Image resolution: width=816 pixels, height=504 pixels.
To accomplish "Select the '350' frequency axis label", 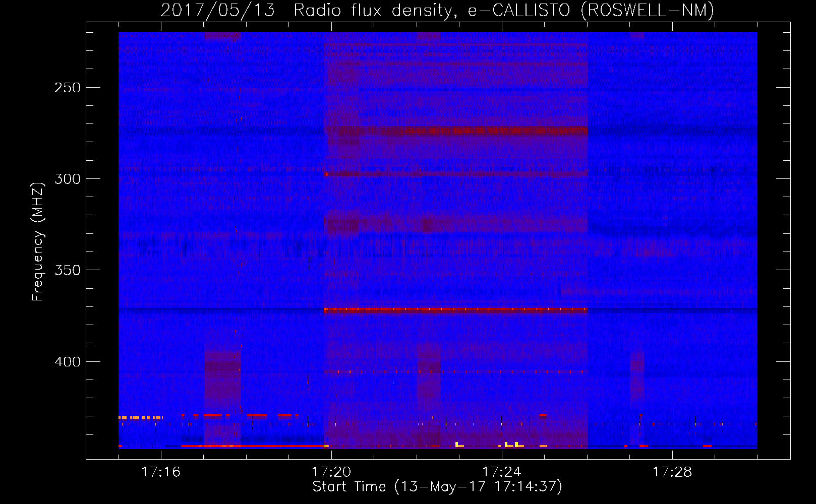I will pos(68,271).
